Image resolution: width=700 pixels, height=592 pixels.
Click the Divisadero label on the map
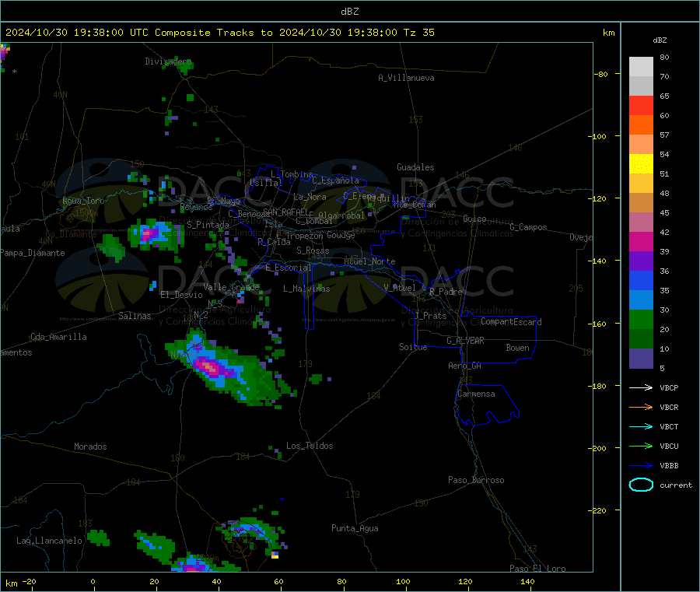pyautogui.click(x=168, y=61)
